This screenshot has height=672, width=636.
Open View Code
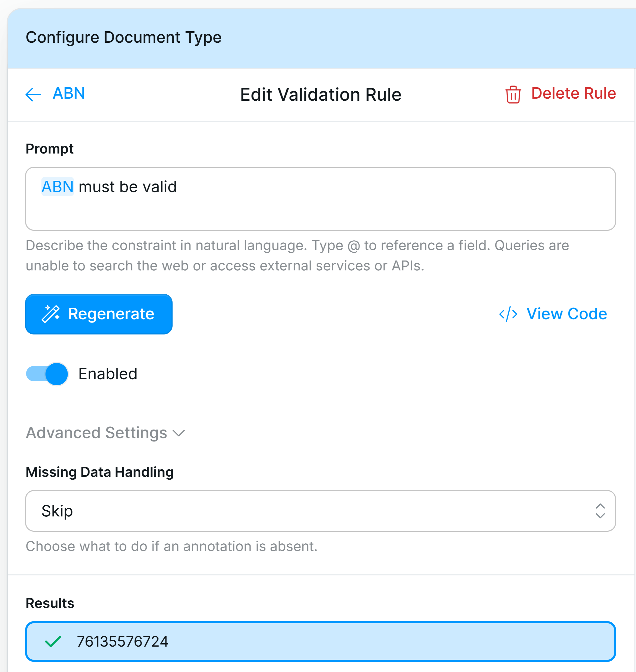(x=567, y=314)
